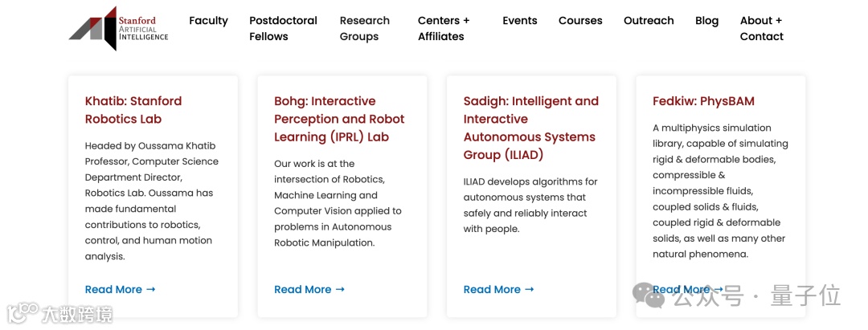
Task: Go to Postdoctoral Fellows page
Action: [x=283, y=28]
